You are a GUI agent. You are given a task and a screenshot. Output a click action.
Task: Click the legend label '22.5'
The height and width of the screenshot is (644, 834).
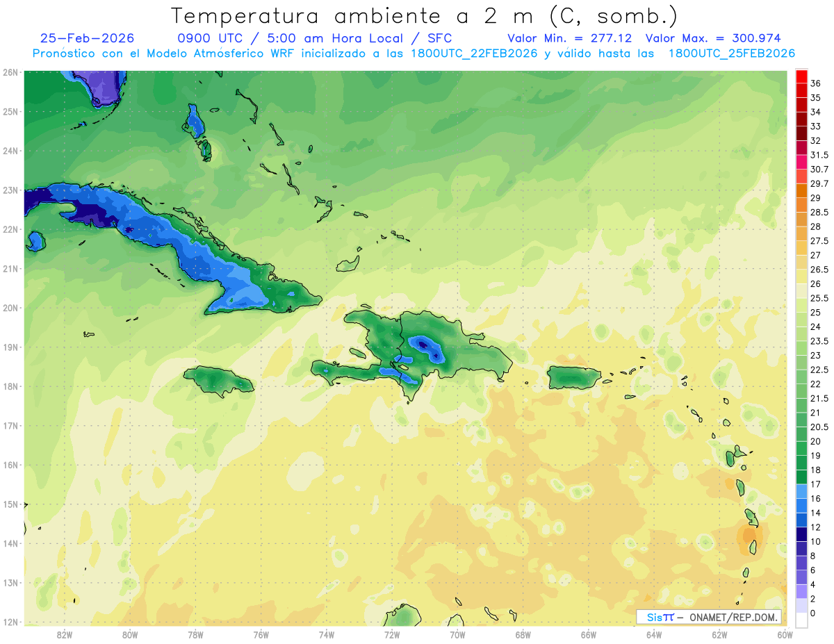point(819,370)
